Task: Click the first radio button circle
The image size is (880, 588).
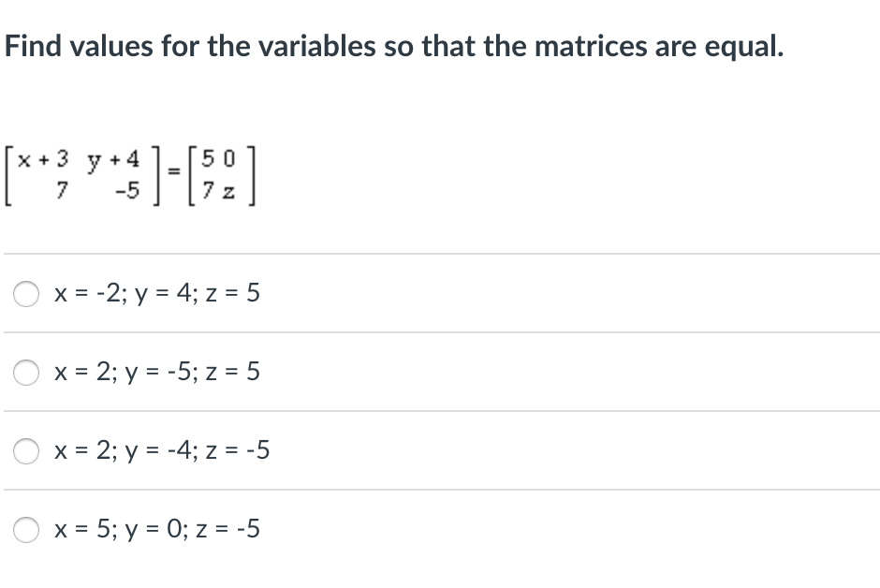Action: [x=25, y=293]
